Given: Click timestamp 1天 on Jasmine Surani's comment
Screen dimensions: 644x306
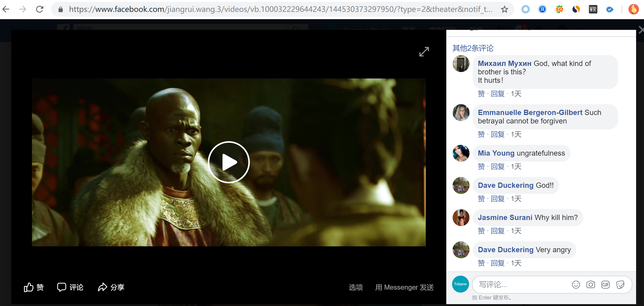Looking at the screenshot, I should (516, 231).
